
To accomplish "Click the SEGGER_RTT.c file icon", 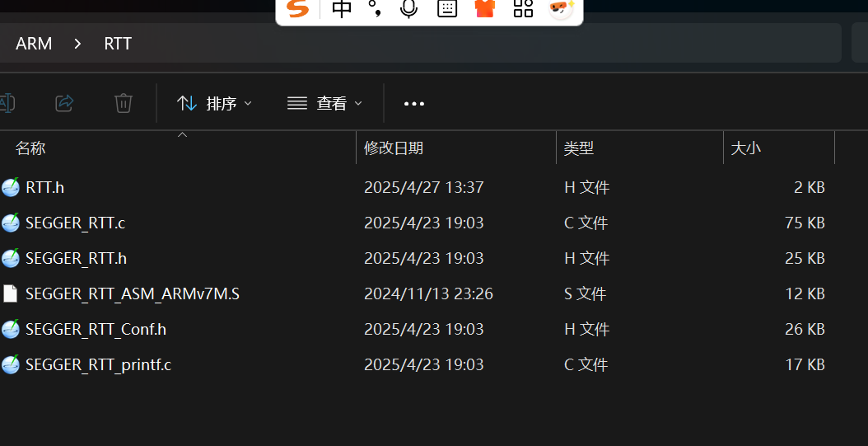I will pos(11,223).
